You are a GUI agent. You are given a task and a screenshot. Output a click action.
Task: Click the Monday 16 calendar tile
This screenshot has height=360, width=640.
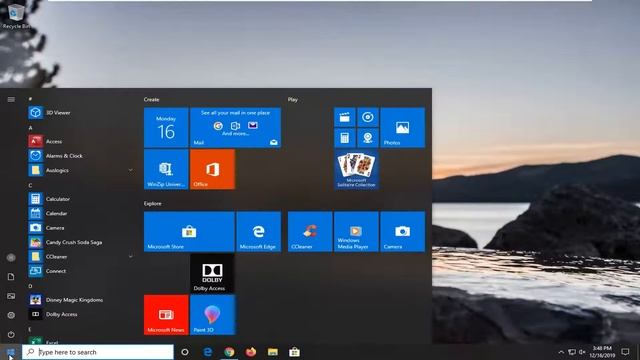pos(166,127)
